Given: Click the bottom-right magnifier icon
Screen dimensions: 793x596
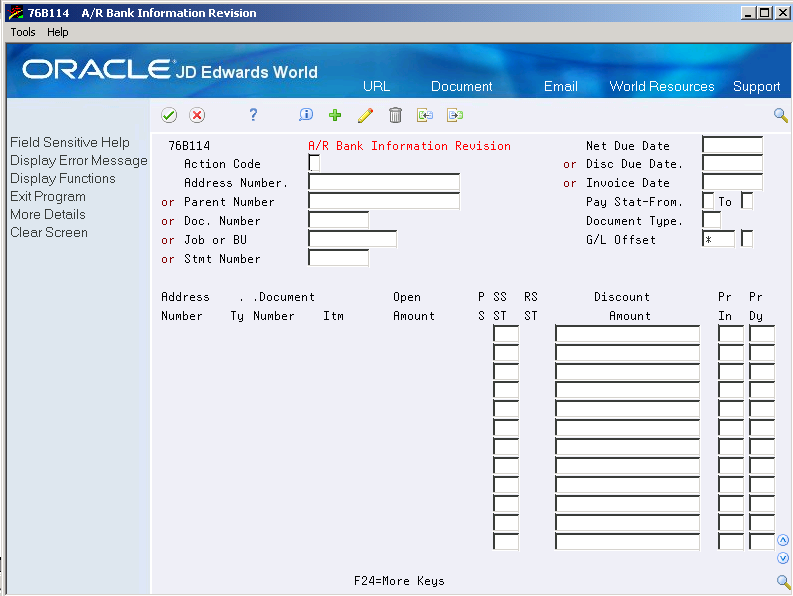Looking at the screenshot, I should tap(783, 581).
